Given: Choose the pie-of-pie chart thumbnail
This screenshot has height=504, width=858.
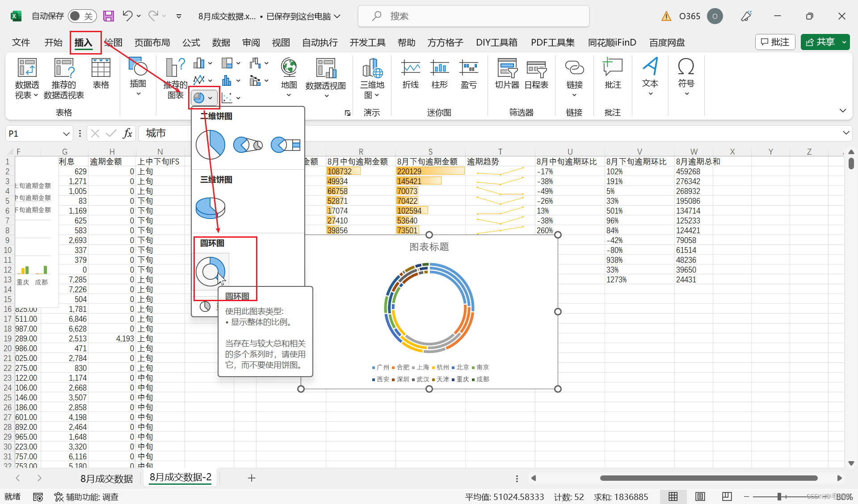Looking at the screenshot, I should (x=248, y=144).
